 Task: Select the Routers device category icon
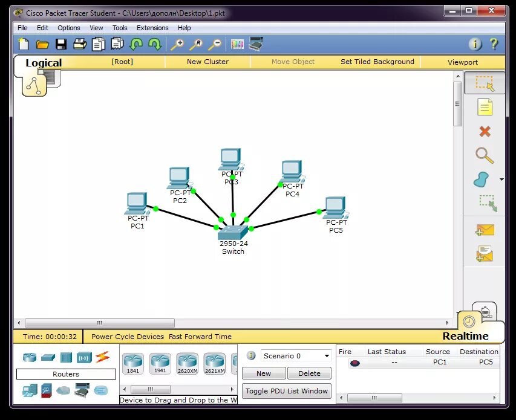[30, 357]
